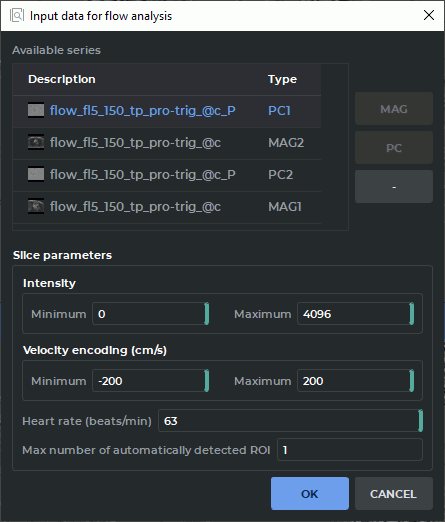The image size is (445, 522).
Task: Click the dash unassign button
Action: pos(394,187)
